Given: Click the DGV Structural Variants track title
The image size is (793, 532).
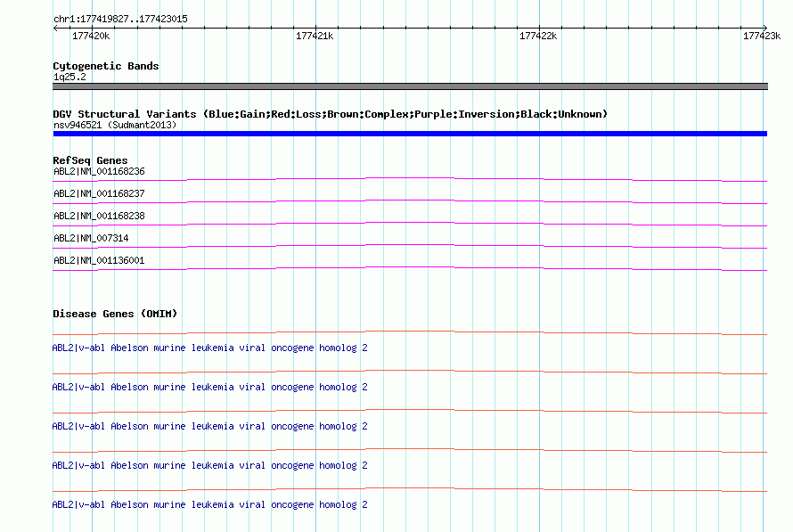Looking at the screenshot, I should pos(330,114).
